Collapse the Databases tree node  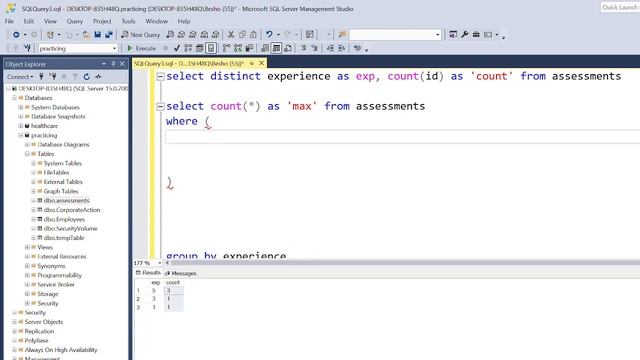click(14, 98)
